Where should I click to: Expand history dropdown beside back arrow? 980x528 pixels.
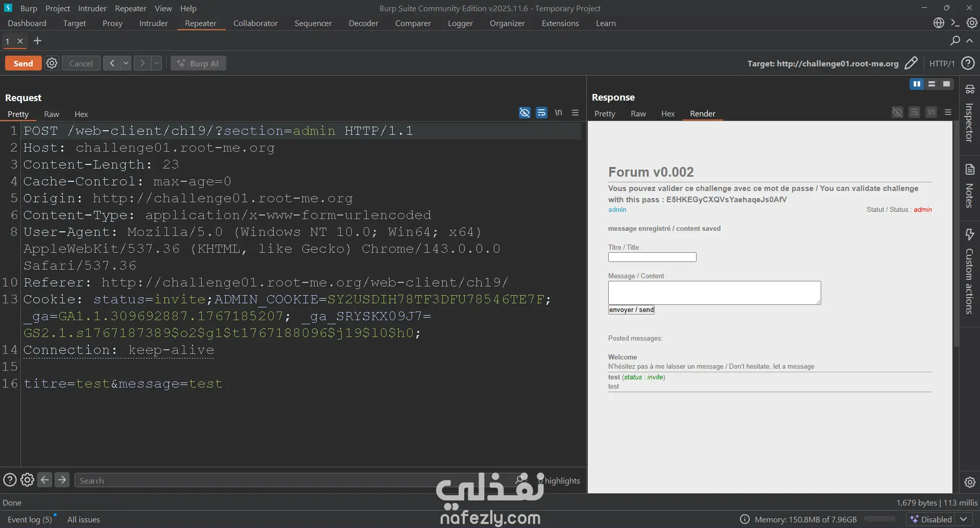[126, 63]
